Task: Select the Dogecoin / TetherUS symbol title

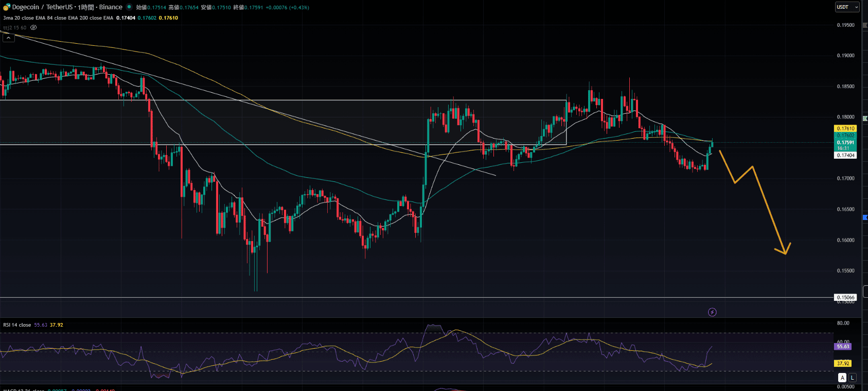Action: point(67,7)
